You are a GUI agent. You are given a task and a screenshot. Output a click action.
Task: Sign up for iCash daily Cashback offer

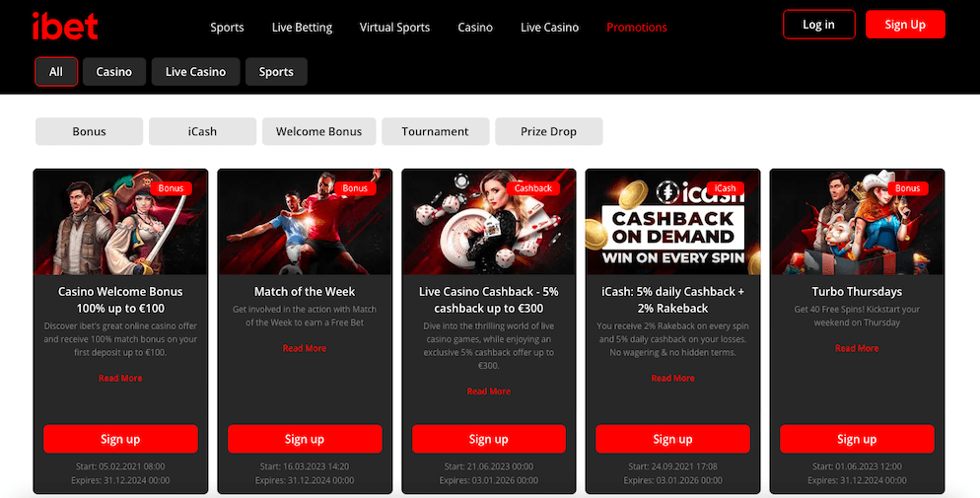click(x=672, y=439)
